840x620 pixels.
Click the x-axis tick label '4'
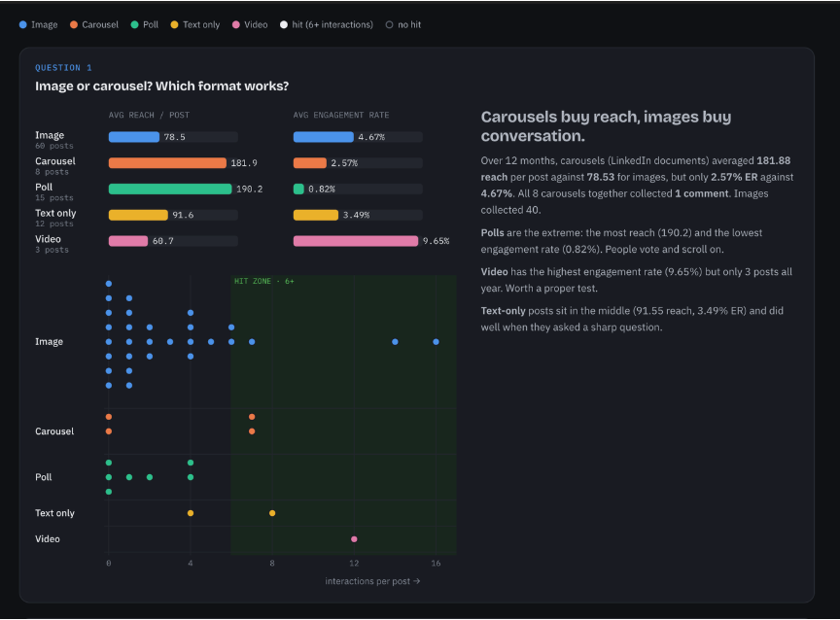pos(191,564)
